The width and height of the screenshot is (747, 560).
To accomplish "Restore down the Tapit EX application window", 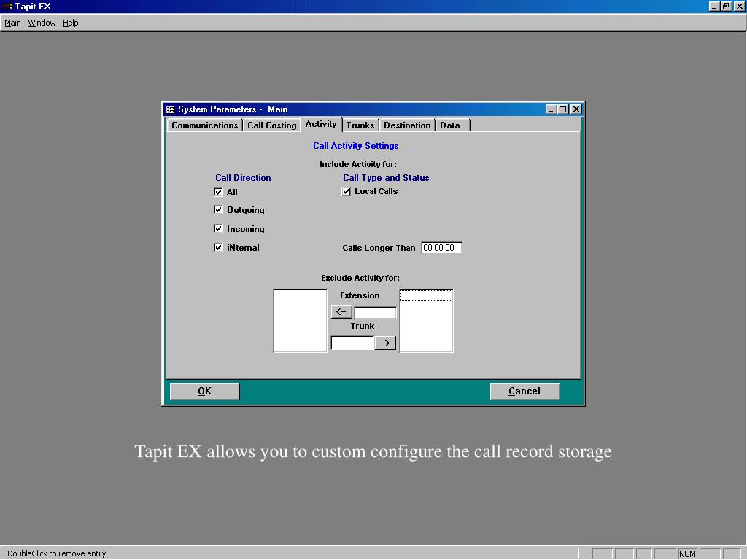I will point(726,6).
